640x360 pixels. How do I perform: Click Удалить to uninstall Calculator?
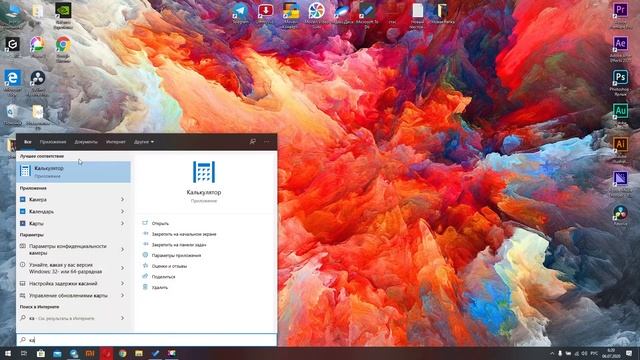pos(160,287)
